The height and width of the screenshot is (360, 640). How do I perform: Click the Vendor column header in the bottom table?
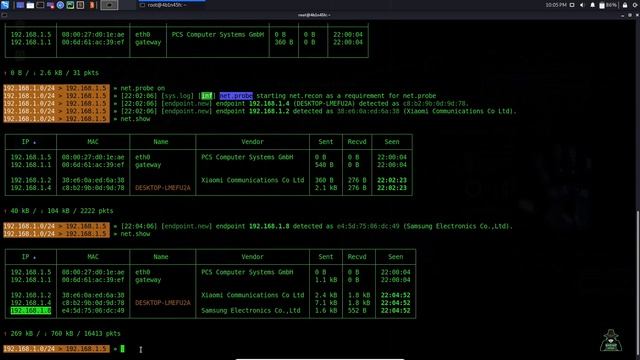pos(252,257)
